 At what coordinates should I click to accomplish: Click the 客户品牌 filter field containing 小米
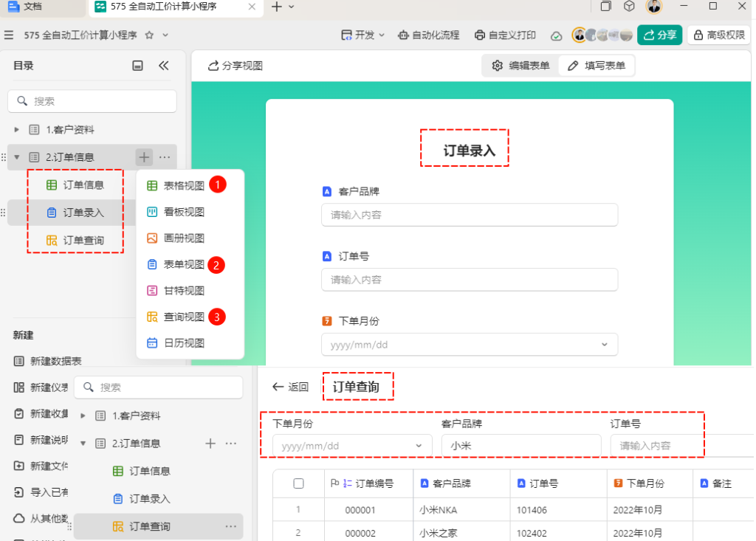point(521,446)
